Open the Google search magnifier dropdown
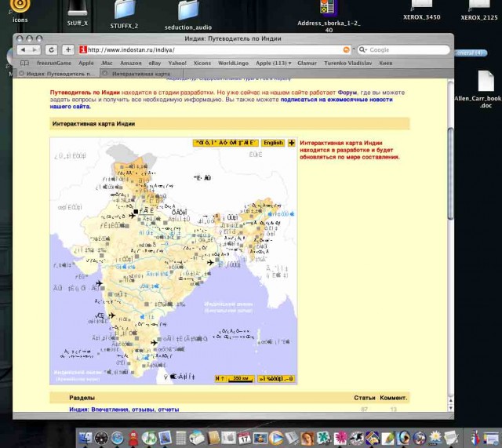Image resolution: width=502 pixels, height=448 pixels. (x=364, y=49)
